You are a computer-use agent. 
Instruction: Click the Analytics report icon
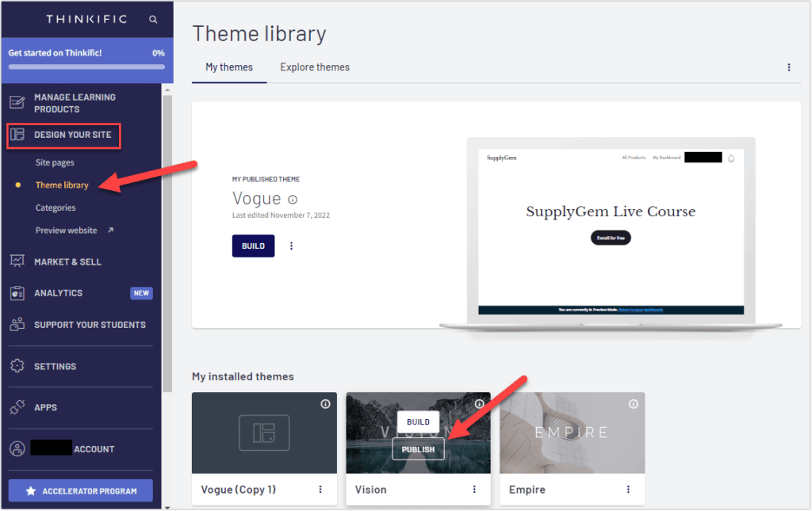[x=17, y=293]
